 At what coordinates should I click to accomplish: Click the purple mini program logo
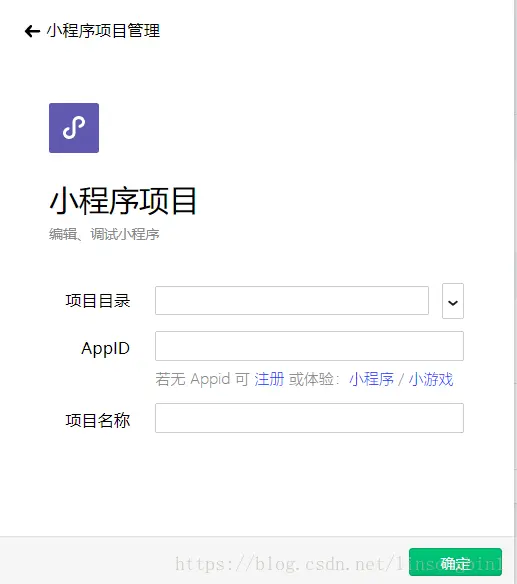[x=74, y=128]
